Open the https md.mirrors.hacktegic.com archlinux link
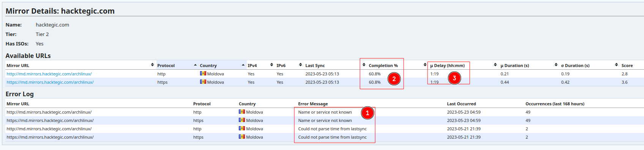 (50, 82)
